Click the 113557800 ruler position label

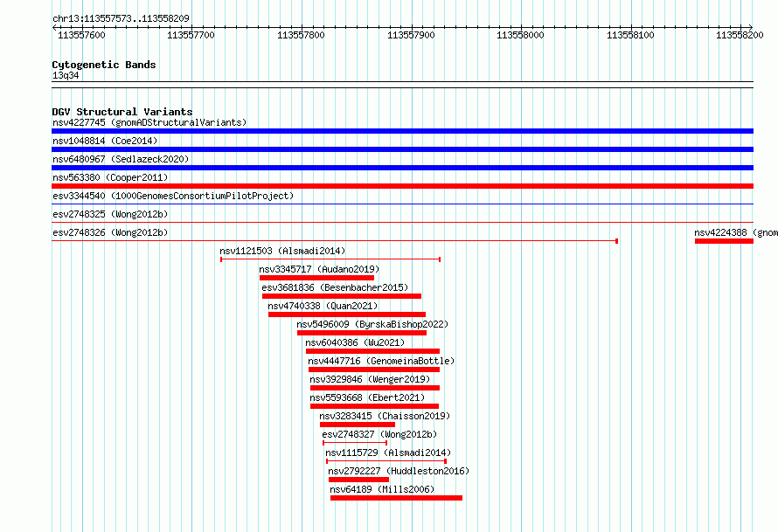coord(301,35)
